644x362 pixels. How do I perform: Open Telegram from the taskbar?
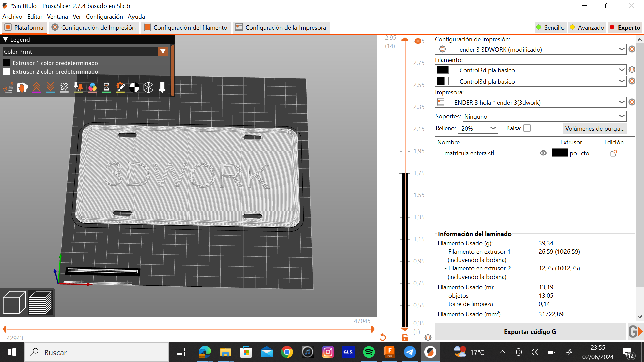point(410,352)
